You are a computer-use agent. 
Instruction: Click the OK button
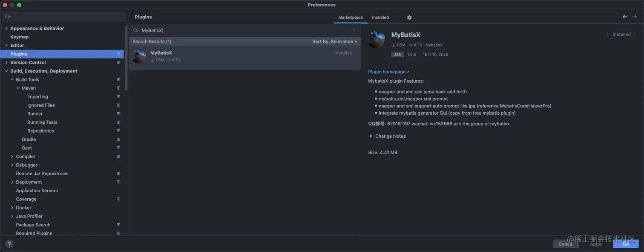pos(626,244)
